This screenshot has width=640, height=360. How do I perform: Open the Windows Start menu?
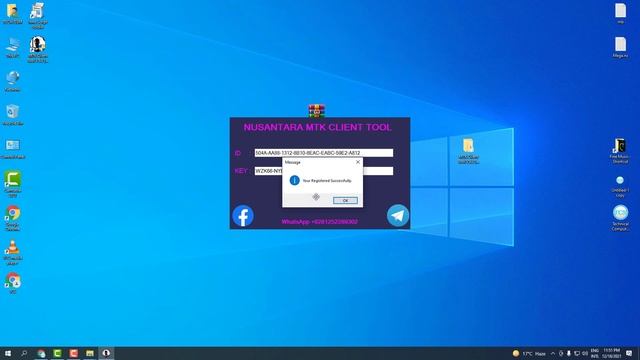coord(7,353)
